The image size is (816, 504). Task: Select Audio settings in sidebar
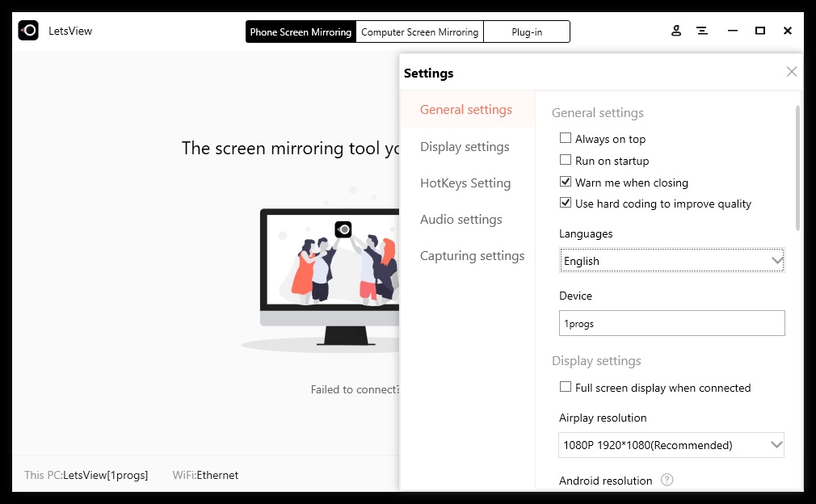point(461,220)
